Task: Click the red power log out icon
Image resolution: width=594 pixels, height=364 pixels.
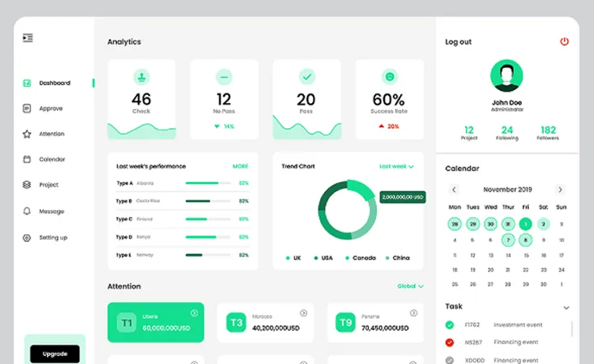Action: point(564,41)
